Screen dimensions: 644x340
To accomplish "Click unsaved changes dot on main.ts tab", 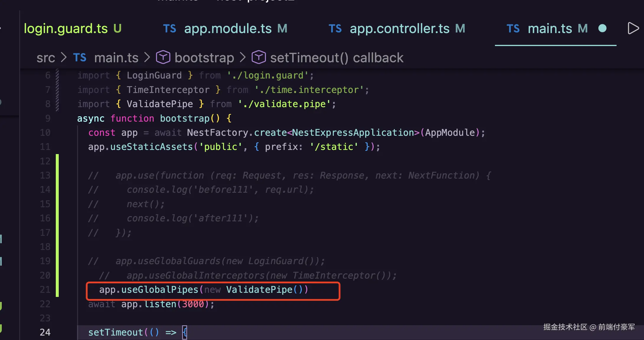I will 602,28.
